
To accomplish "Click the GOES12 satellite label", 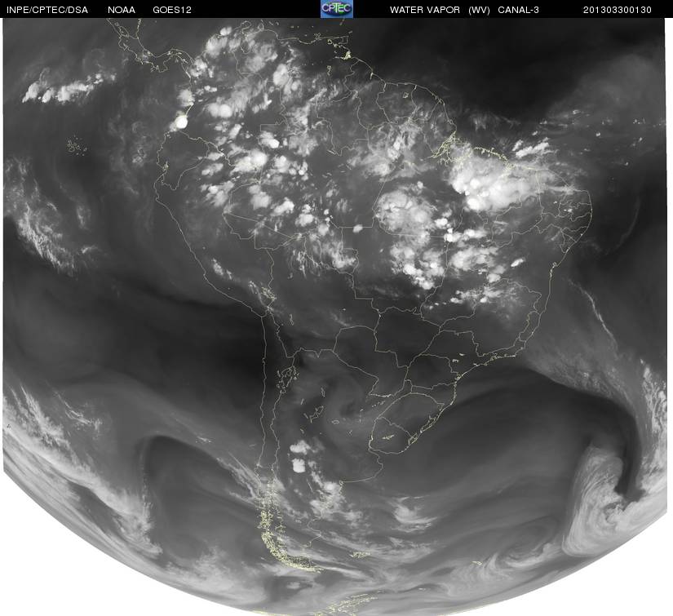I will coord(172,10).
